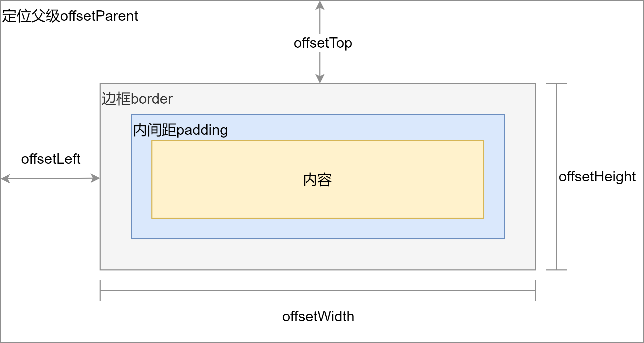Click the top tick of the offsetHeight bracket
The height and width of the screenshot is (343, 644).
[x=556, y=83]
